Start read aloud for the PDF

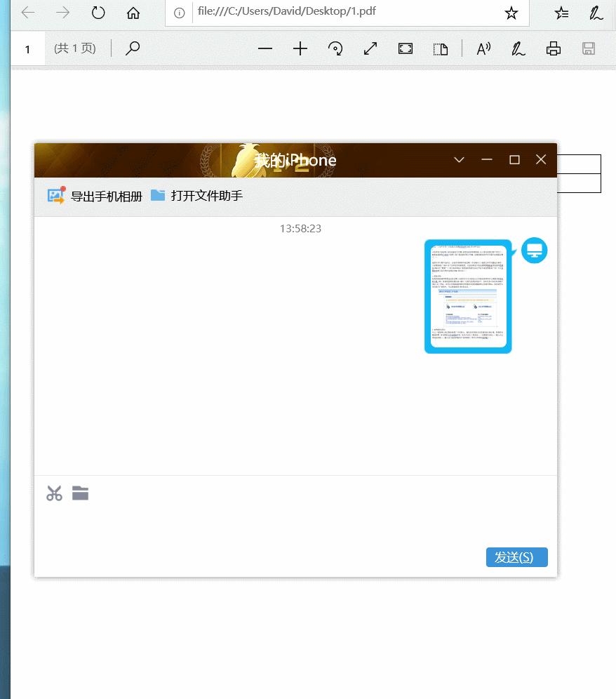[x=483, y=48]
